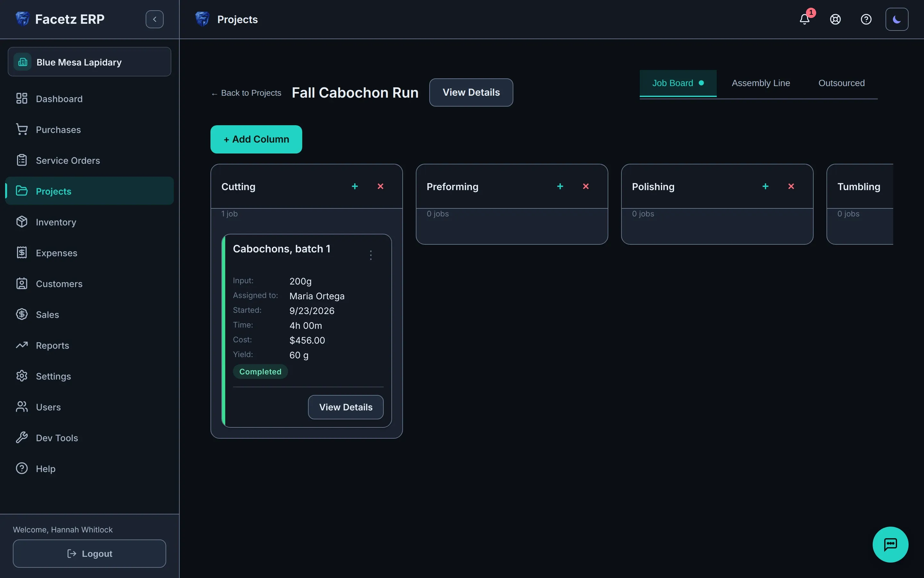
Task: Click the Logout button
Action: click(x=89, y=553)
